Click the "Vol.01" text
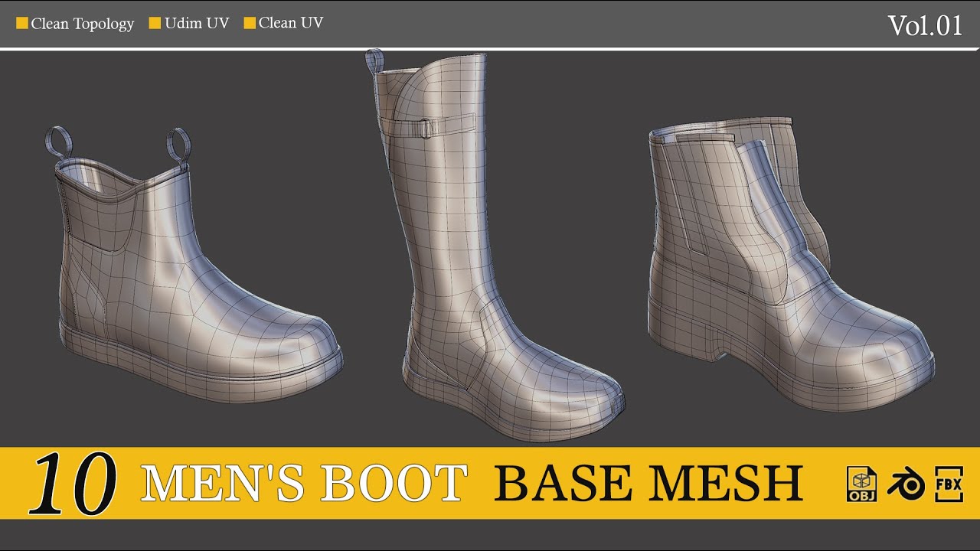The height and width of the screenshot is (551, 980). pos(925,26)
